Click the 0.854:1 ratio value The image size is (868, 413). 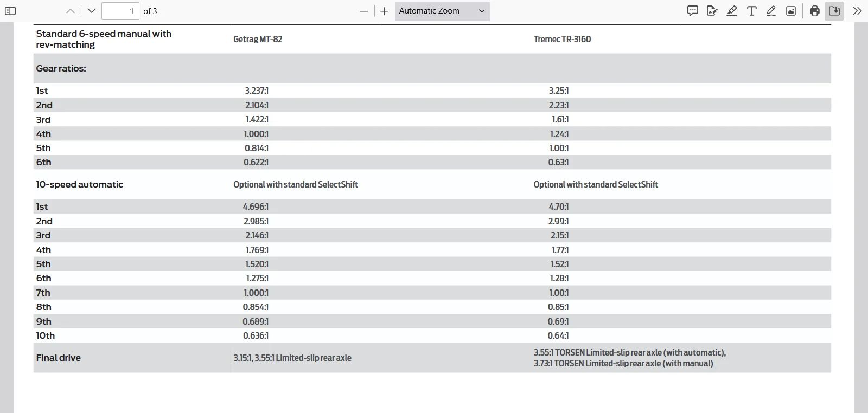[256, 307]
